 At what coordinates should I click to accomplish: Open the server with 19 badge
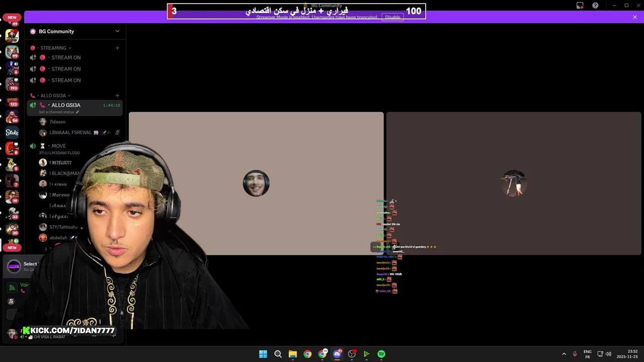12,197
